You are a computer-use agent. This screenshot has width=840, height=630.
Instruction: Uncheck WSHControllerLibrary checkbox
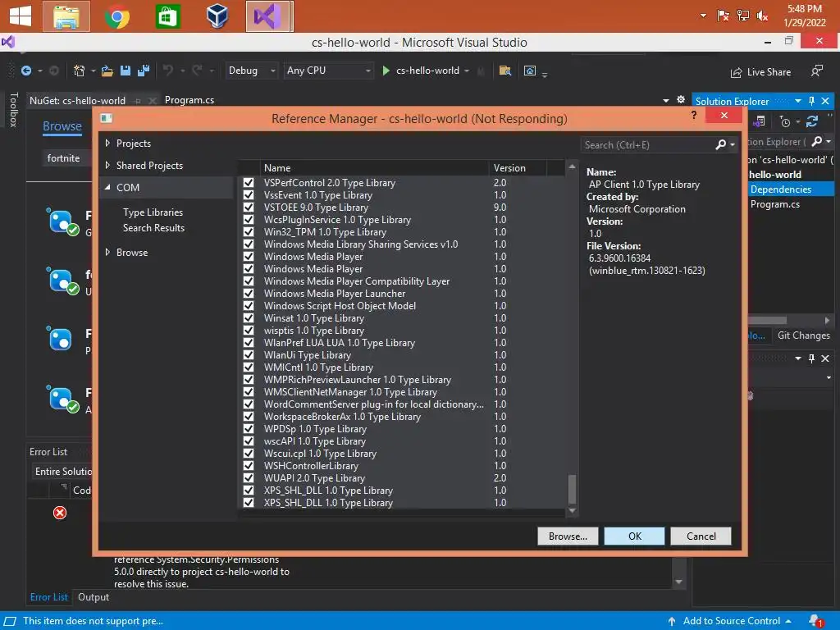pyautogui.click(x=249, y=466)
